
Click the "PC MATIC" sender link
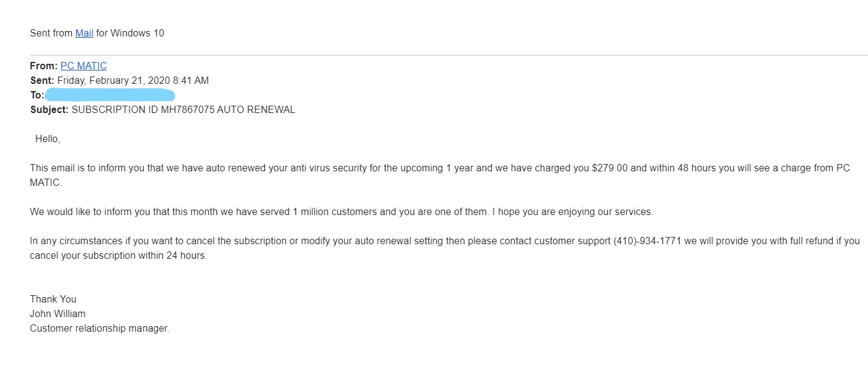83,66
